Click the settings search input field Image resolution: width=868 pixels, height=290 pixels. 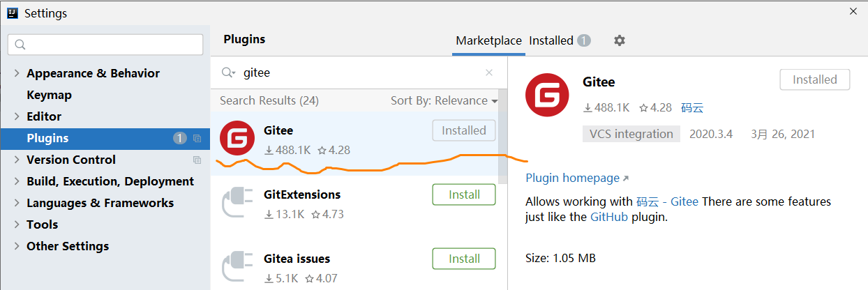[x=105, y=45]
